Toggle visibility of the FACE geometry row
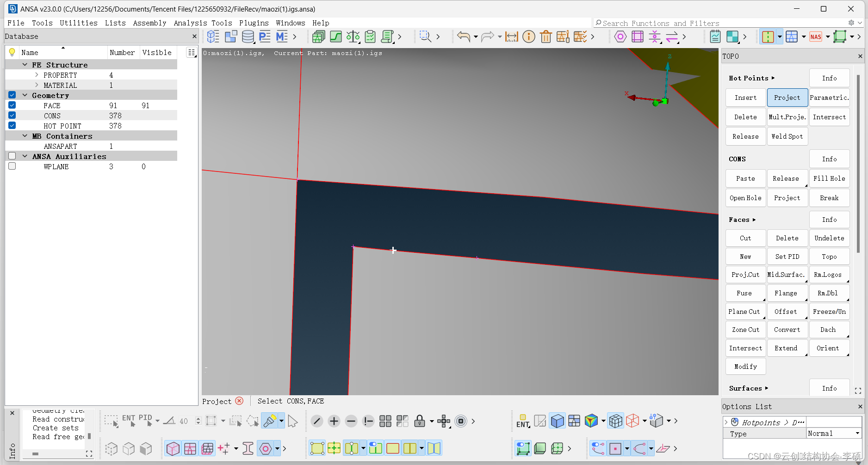This screenshot has width=868, height=465. [x=12, y=105]
